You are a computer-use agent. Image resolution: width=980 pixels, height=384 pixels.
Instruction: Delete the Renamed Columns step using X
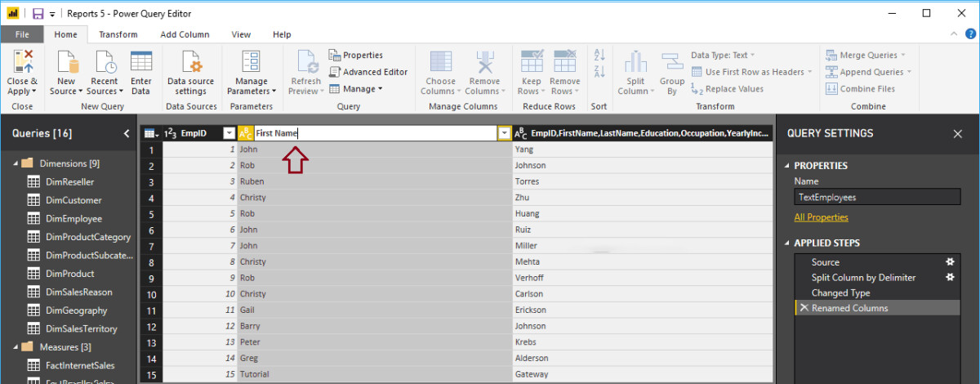(x=804, y=308)
